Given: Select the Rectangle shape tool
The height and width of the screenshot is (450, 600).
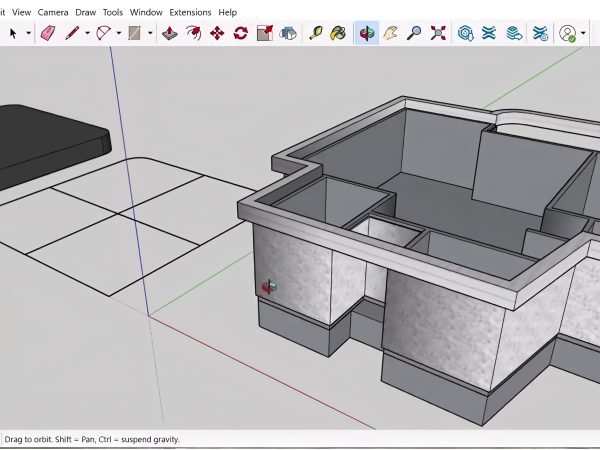Looking at the screenshot, I should (134, 33).
